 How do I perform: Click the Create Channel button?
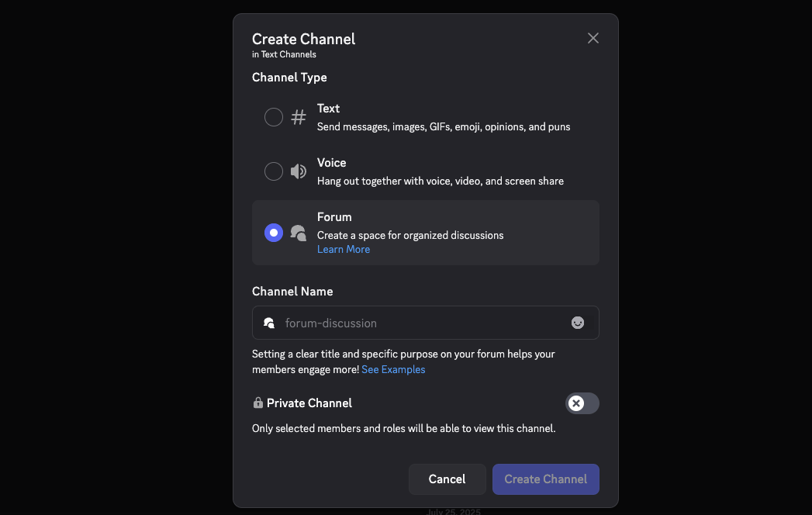tap(545, 479)
